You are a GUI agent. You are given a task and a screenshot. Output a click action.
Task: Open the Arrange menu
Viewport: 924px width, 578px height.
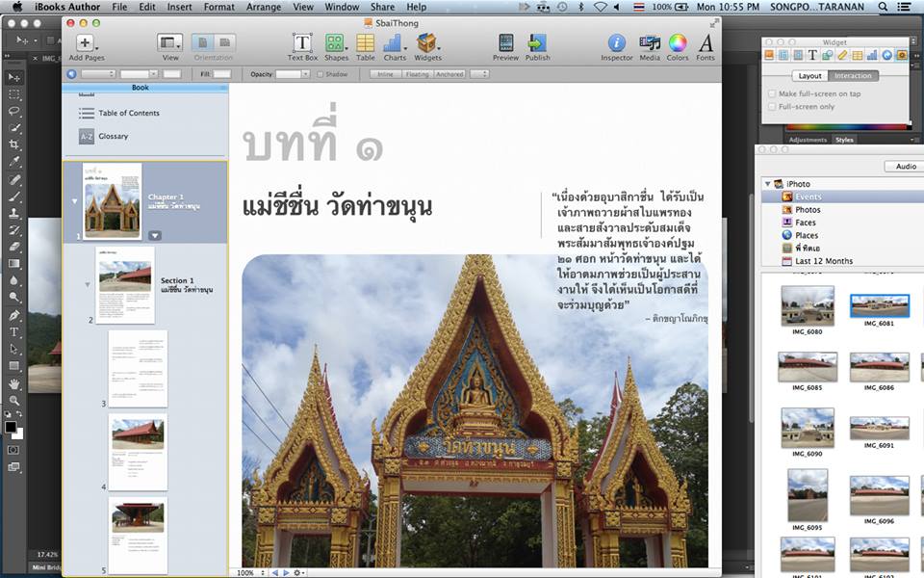[263, 7]
